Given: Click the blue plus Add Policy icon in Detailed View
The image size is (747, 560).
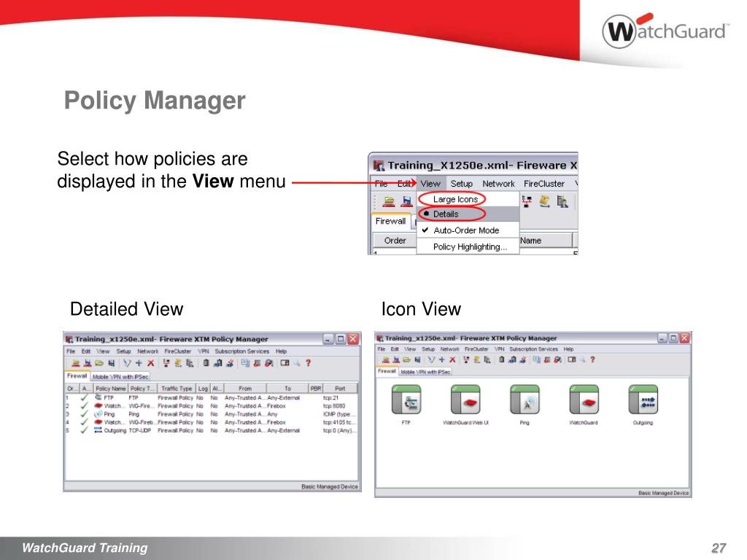Looking at the screenshot, I should click(x=139, y=363).
